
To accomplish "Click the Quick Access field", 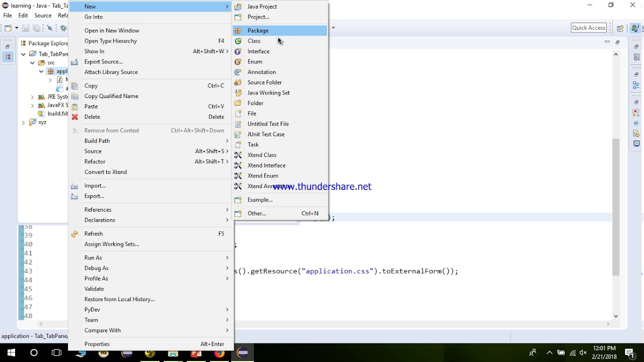I will click(589, 28).
